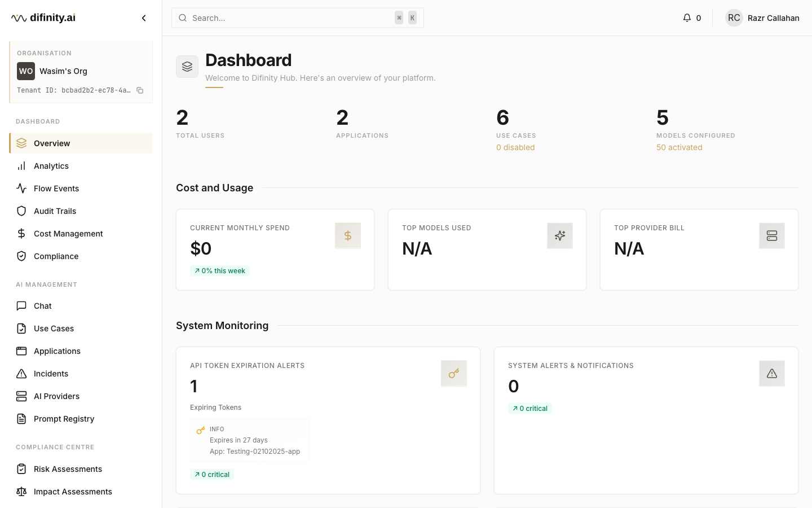Click the key icon on API Token alerts card
The image size is (812, 508).
coord(454,374)
